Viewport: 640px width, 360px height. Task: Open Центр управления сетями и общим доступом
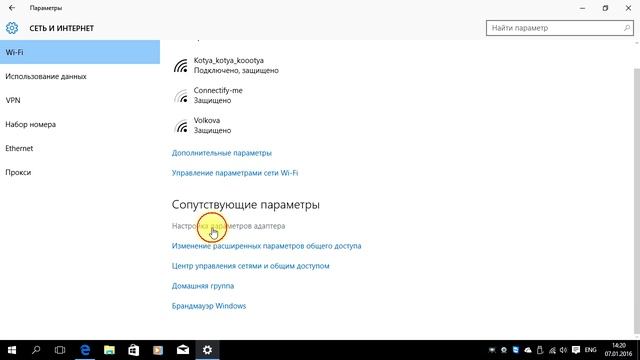(x=250, y=266)
